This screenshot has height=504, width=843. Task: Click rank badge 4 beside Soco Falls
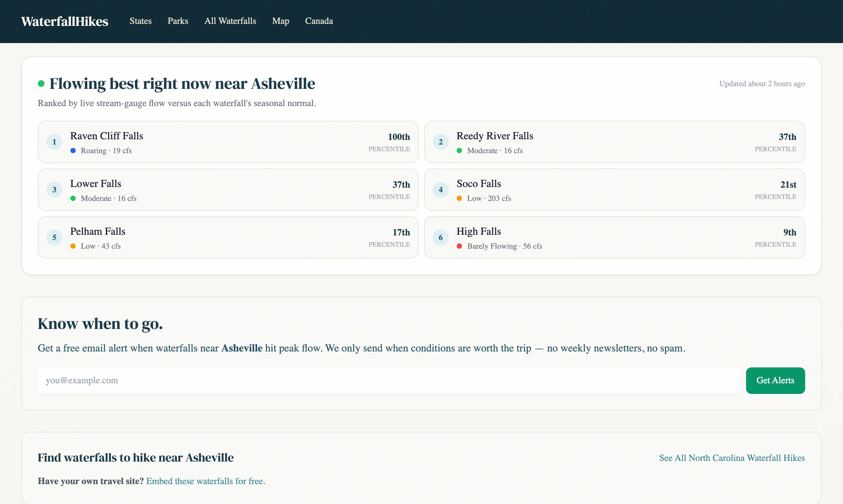click(x=440, y=190)
